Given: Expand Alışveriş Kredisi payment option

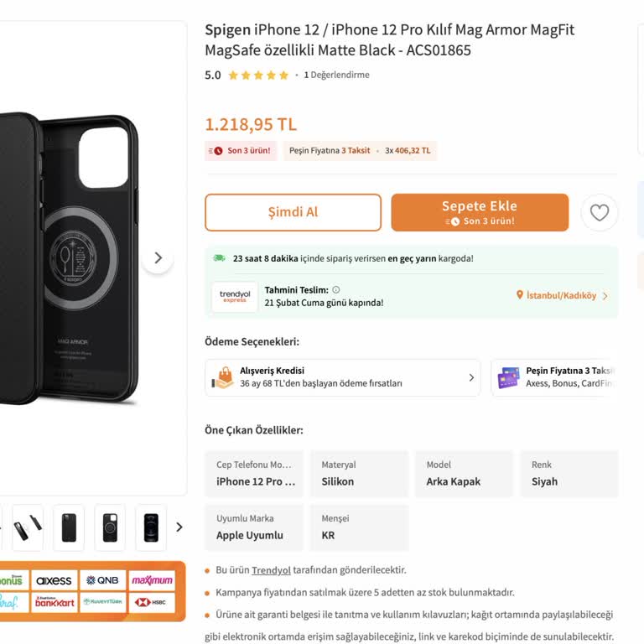Looking at the screenshot, I should pos(471,377).
